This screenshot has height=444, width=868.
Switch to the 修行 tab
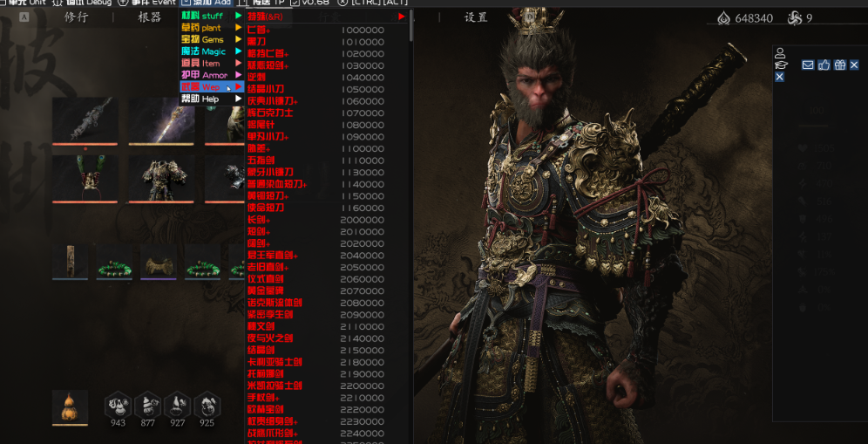[76, 17]
